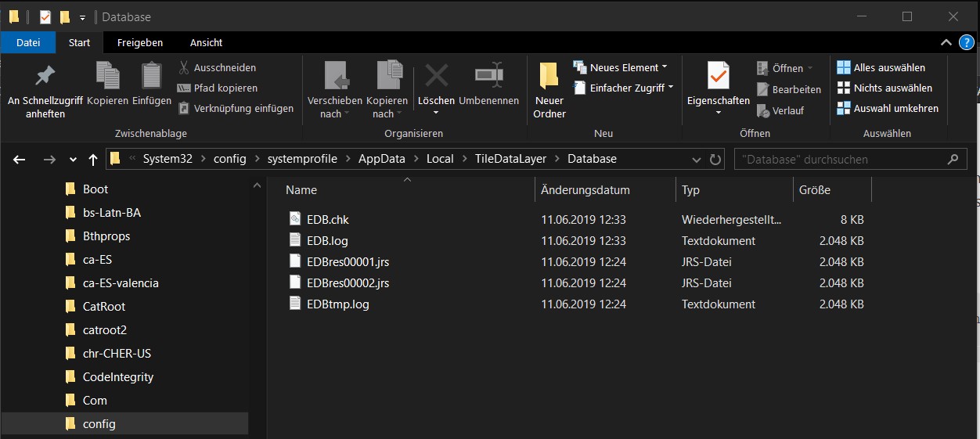The image size is (980, 439).
Task: Open address bar history dropdown
Action: pos(697,159)
